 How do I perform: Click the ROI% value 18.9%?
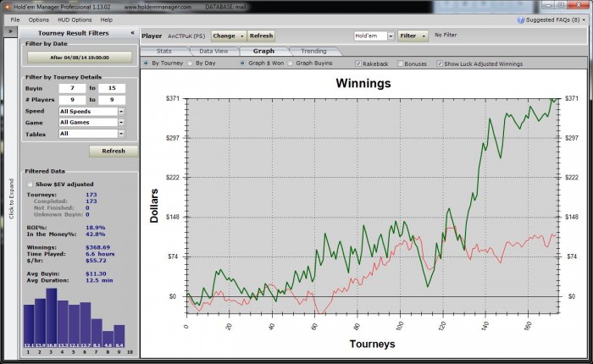95,228
